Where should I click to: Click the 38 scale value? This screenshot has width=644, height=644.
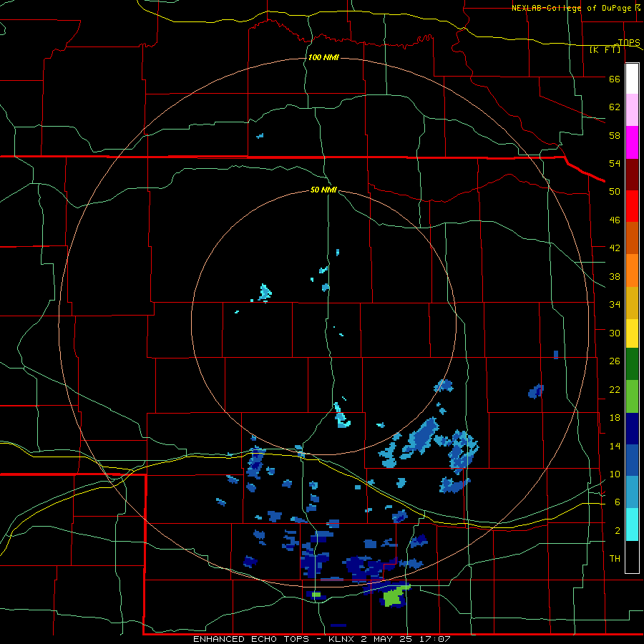pyautogui.click(x=615, y=276)
